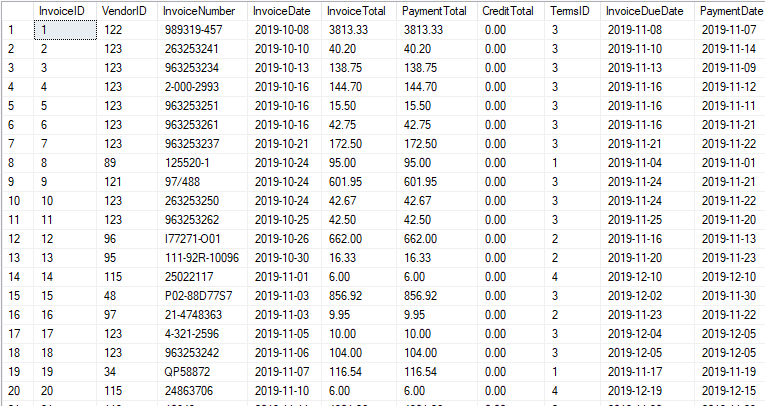The width and height of the screenshot is (765, 406).
Task: Click invoice number cell 989319-457
Action: (x=202, y=30)
